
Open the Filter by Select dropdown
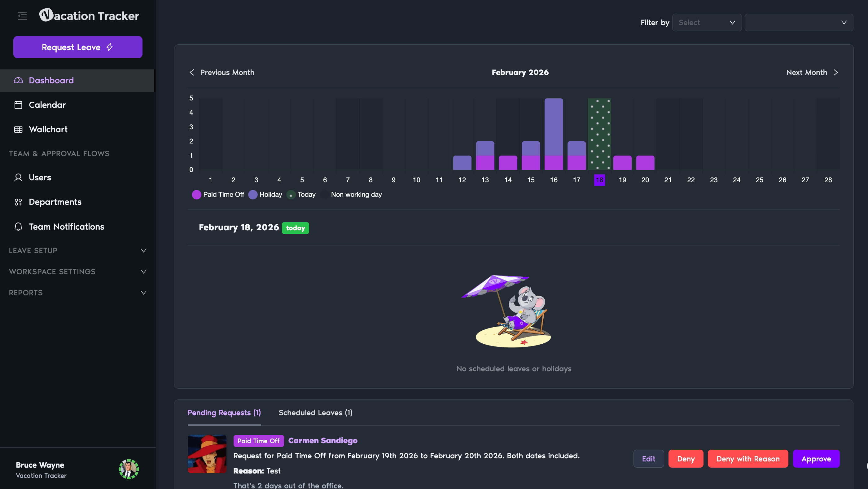point(706,22)
